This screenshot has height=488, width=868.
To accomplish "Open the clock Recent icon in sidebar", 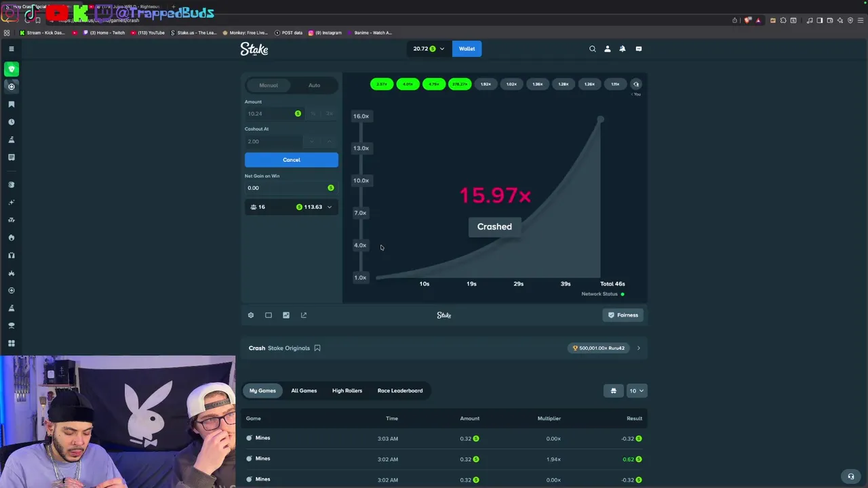I will tap(12, 122).
